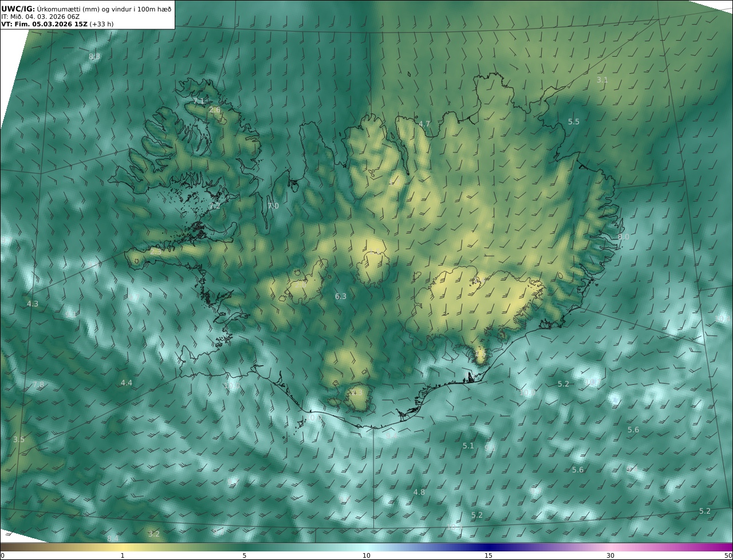Click the 6.3 value in central Iceland
Screen dimensions: 733x560
click(341, 297)
